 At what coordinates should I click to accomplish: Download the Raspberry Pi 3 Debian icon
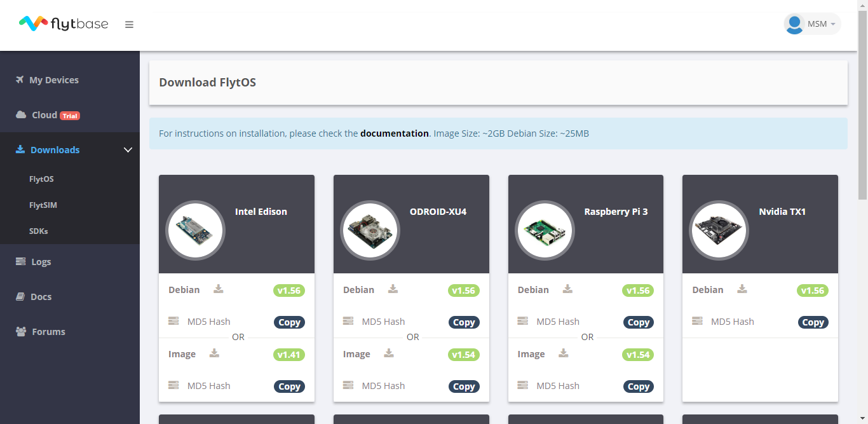(x=567, y=289)
